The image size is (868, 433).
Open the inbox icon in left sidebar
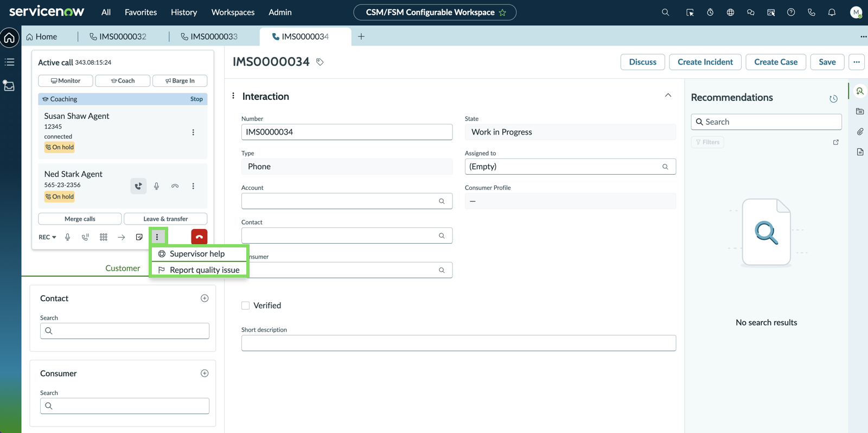(x=9, y=86)
